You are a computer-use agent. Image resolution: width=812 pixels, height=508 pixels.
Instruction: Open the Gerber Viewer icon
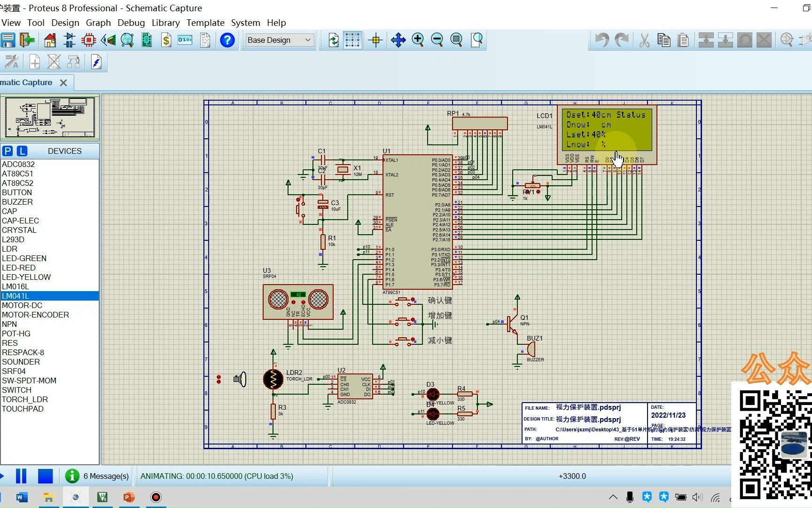coord(127,40)
